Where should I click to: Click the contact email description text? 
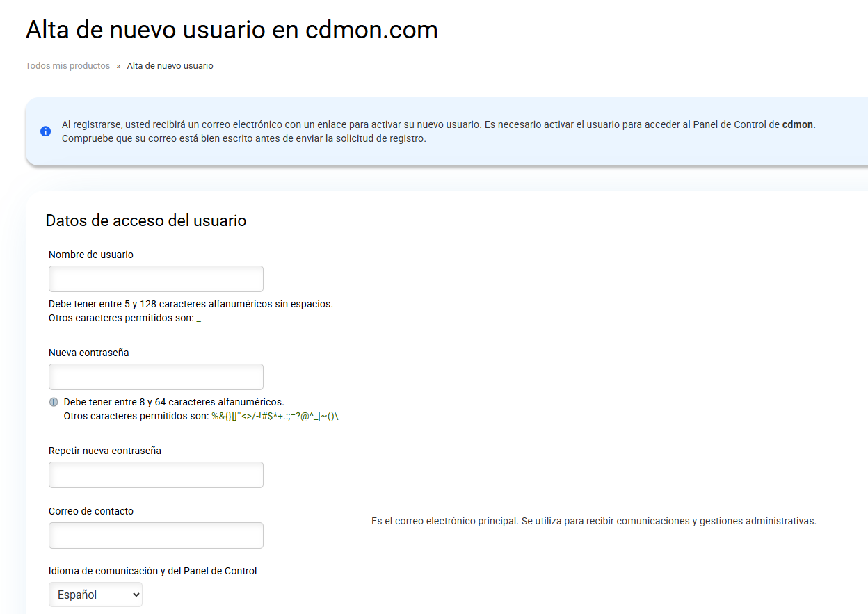[x=593, y=521]
